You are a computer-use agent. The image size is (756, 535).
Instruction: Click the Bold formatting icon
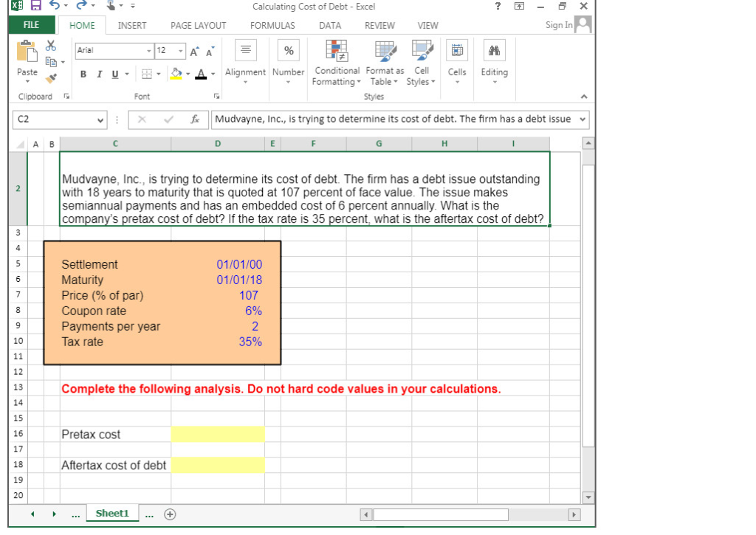[83, 74]
